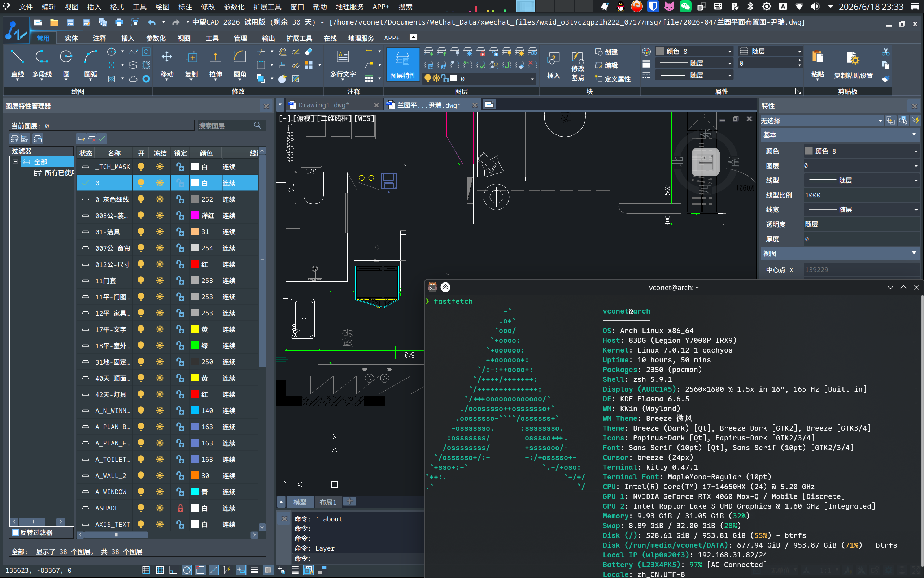Screen dimensions: 924x578
Task: Collapse the 基本 section in properties panel
Action: [x=914, y=134]
